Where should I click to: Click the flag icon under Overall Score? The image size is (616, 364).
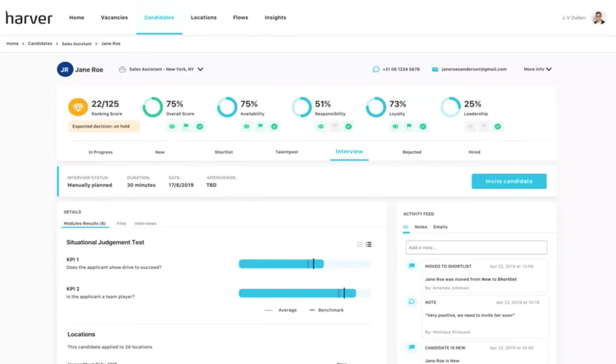(x=186, y=126)
